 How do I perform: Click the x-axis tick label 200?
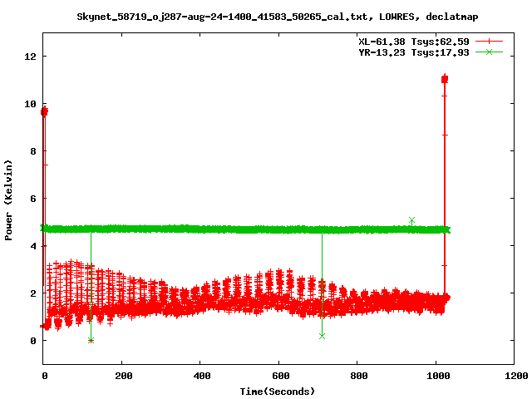coord(123,376)
